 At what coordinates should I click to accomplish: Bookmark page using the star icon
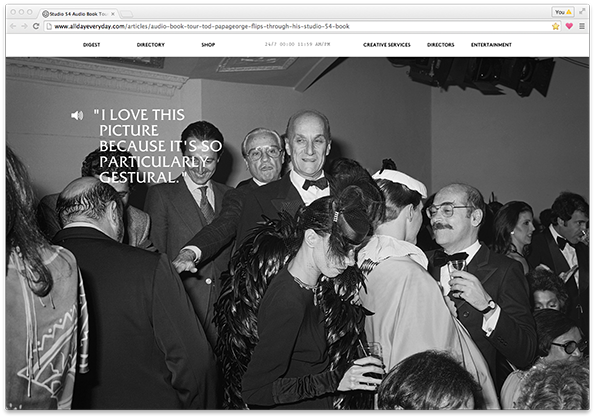[x=556, y=26]
